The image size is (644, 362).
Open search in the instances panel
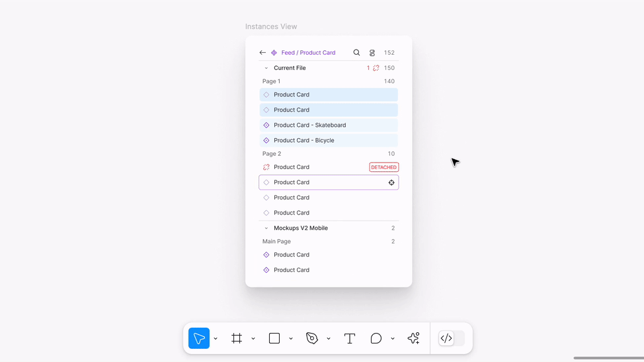[x=356, y=53]
